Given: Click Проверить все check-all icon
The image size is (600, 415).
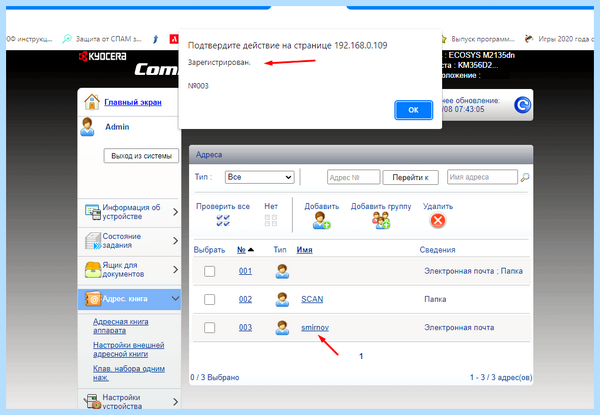Looking at the screenshot, I should tap(223, 221).
